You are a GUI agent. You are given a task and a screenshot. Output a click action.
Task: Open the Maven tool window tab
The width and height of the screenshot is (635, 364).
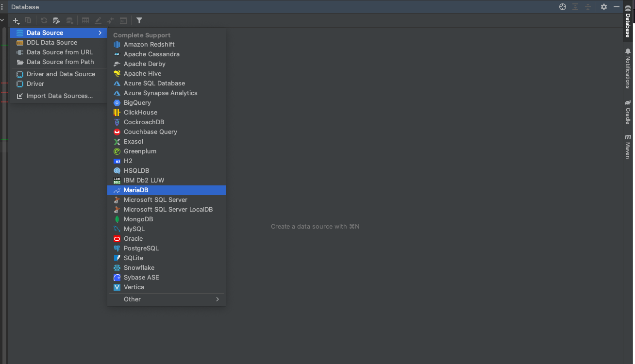pos(628,146)
